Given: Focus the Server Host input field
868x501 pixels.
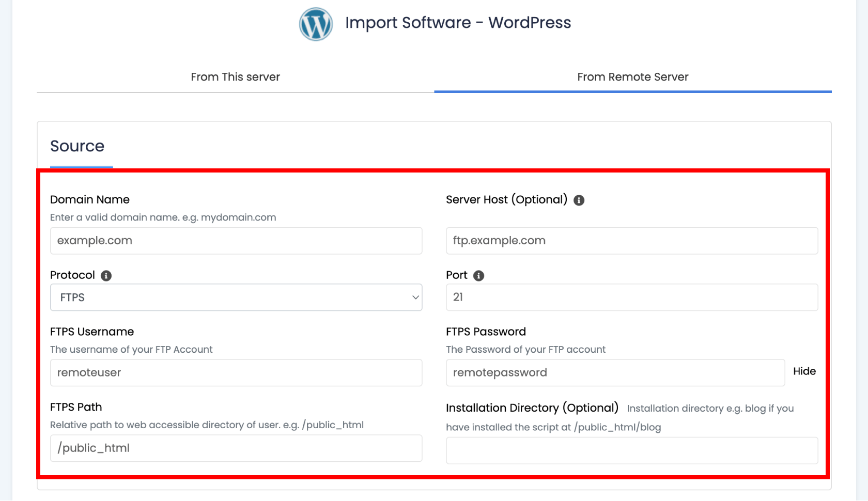Looking at the screenshot, I should pyautogui.click(x=632, y=241).
